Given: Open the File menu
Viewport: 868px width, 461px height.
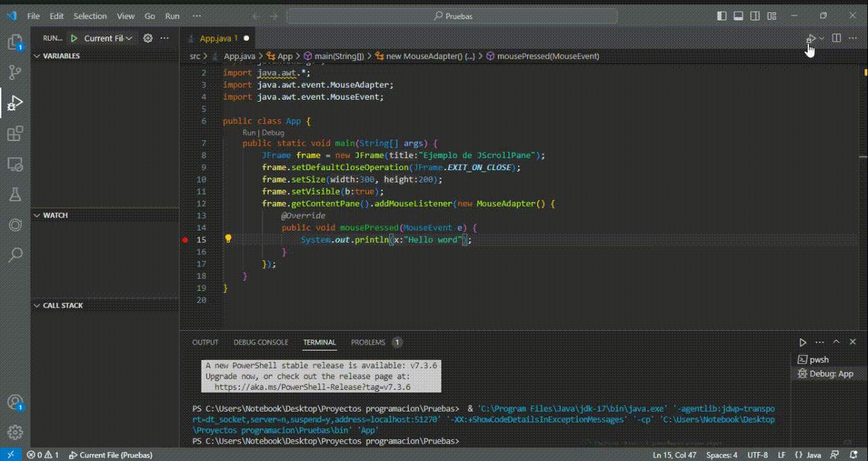Looking at the screenshot, I should (33, 16).
